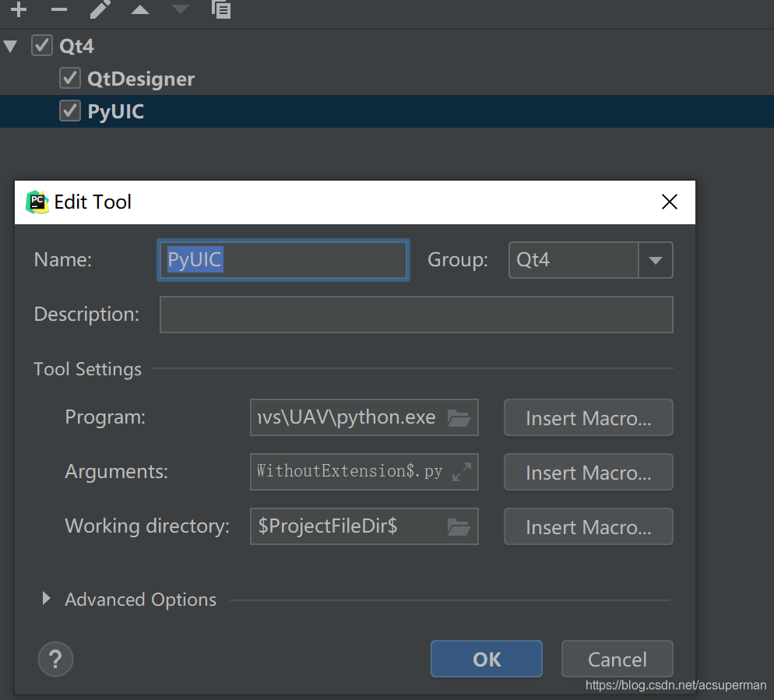The width and height of the screenshot is (774, 700).
Task: Insert Macro for Arguments
Action: pyautogui.click(x=589, y=472)
